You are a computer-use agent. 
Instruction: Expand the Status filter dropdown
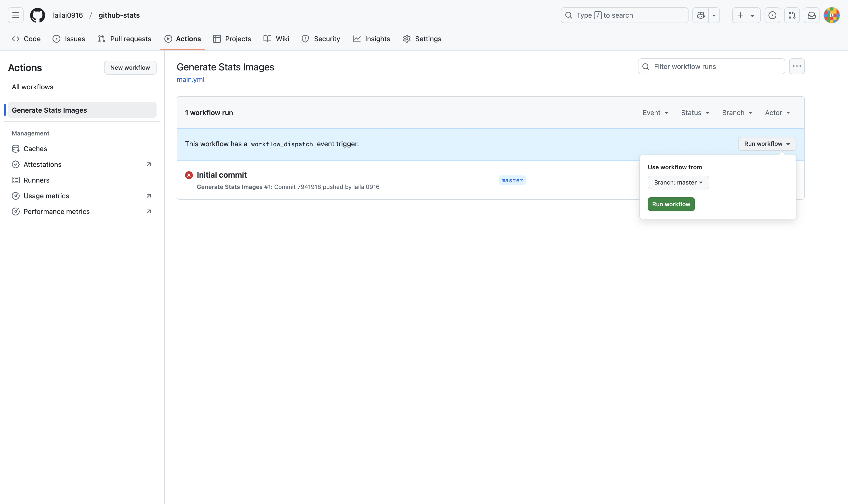click(695, 113)
